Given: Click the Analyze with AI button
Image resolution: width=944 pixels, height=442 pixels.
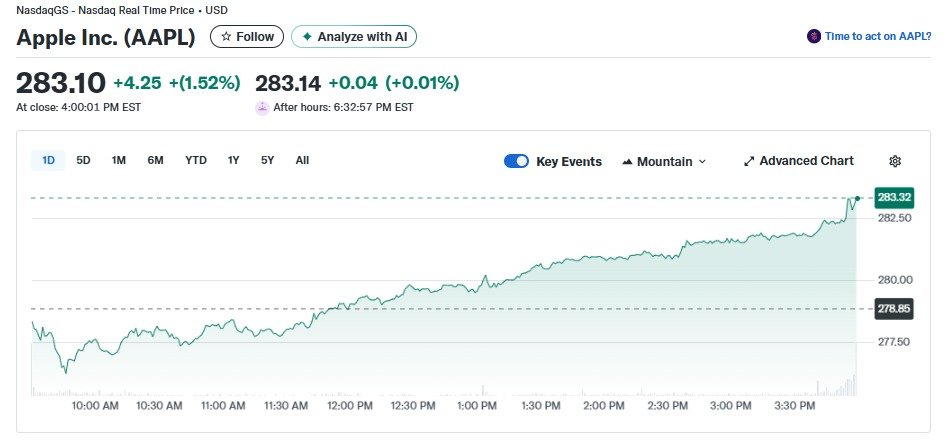Looking at the screenshot, I should pyautogui.click(x=354, y=37).
